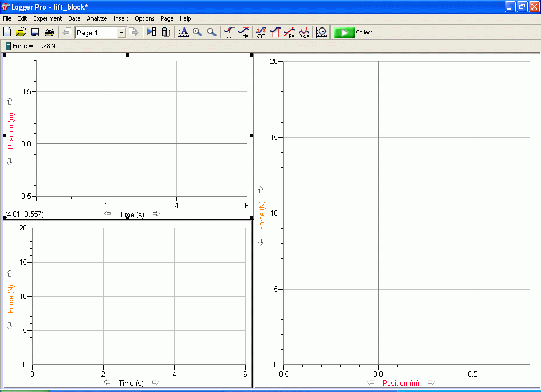The height and width of the screenshot is (392, 541).
Task: Click the Integral tool icon
Action: (x=275, y=32)
